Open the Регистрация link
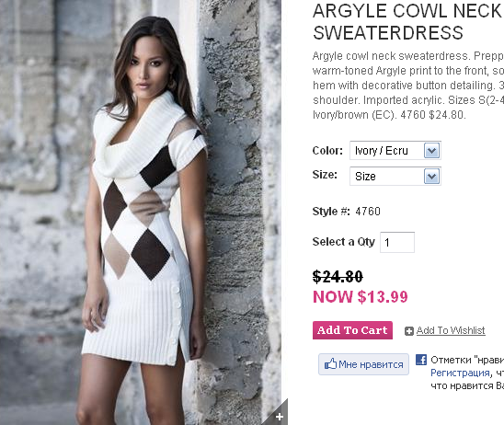This screenshot has width=504, height=425. [x=460, y=373]
